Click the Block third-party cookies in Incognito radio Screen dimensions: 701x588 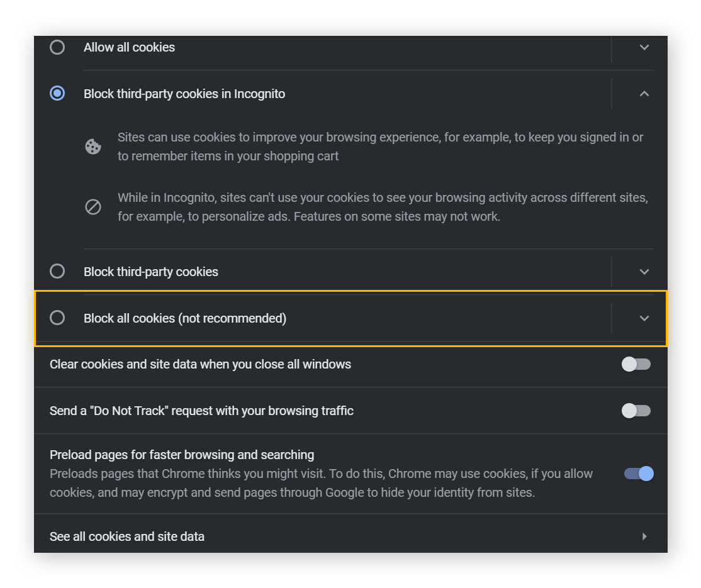click(57, 93)
